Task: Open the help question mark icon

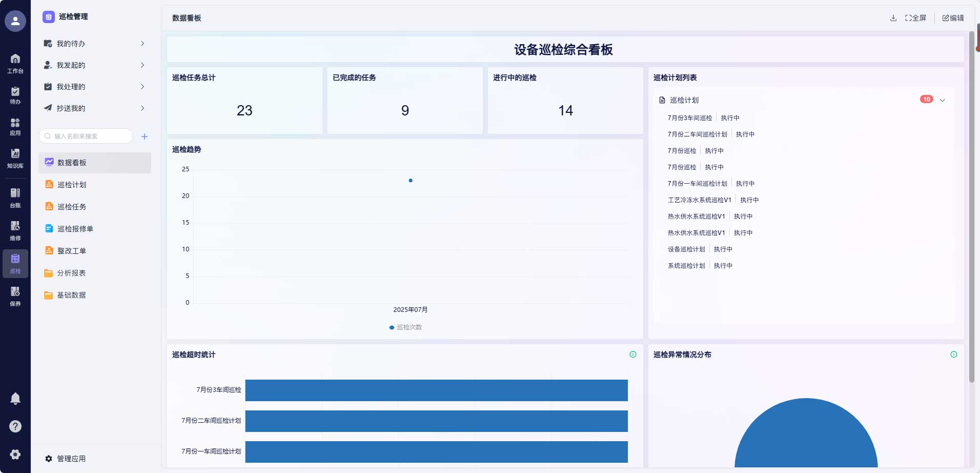Action: [x=15, y=426]
